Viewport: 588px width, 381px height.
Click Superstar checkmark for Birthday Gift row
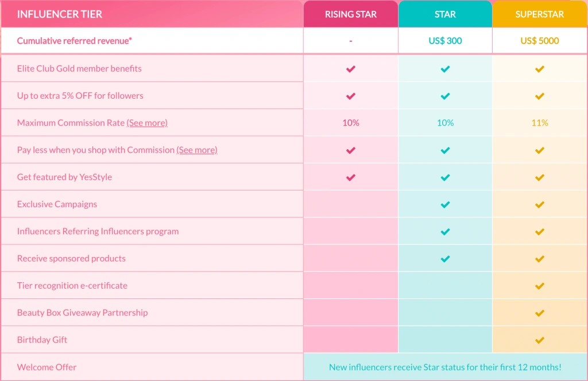(x=539, y=340)
